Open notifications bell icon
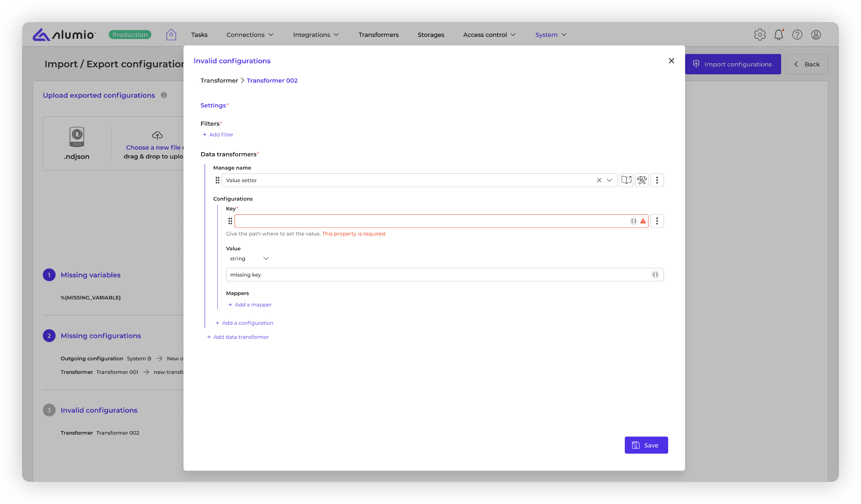 pyautogui.click(x=778, y=35)
